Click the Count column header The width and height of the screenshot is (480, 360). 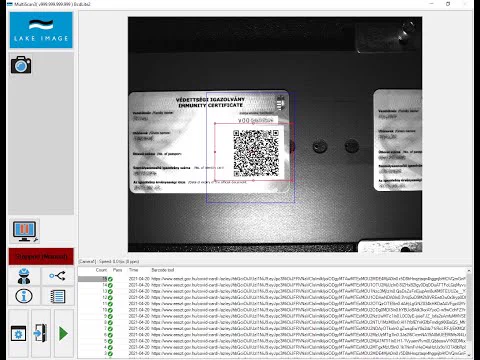pyautogui.click(x=101, y=270)
